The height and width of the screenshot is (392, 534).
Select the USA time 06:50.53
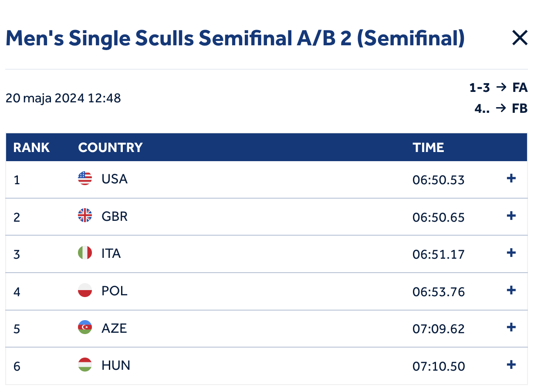click(x=438, y=180)
